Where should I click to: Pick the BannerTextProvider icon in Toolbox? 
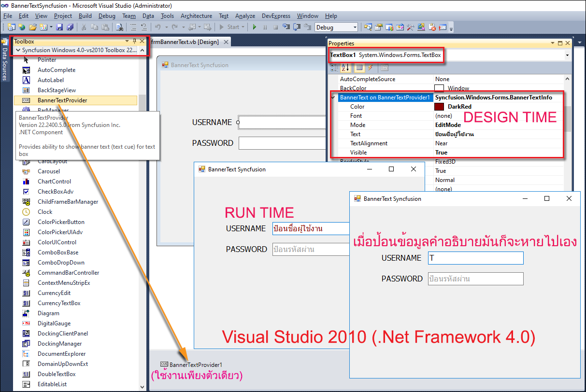coord(27,100)
